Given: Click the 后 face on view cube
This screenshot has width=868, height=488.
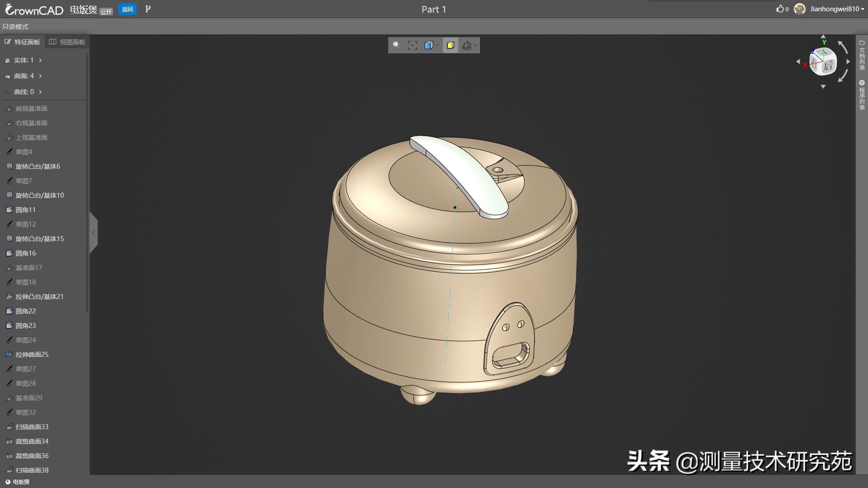Looking at the screenshot, I should [828, 66].
